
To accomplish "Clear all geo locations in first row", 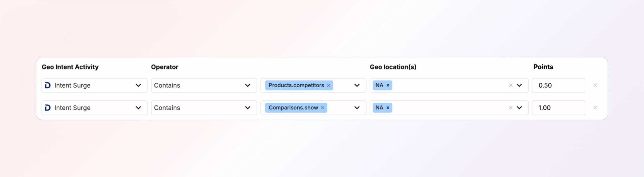I will click(511, 85).
